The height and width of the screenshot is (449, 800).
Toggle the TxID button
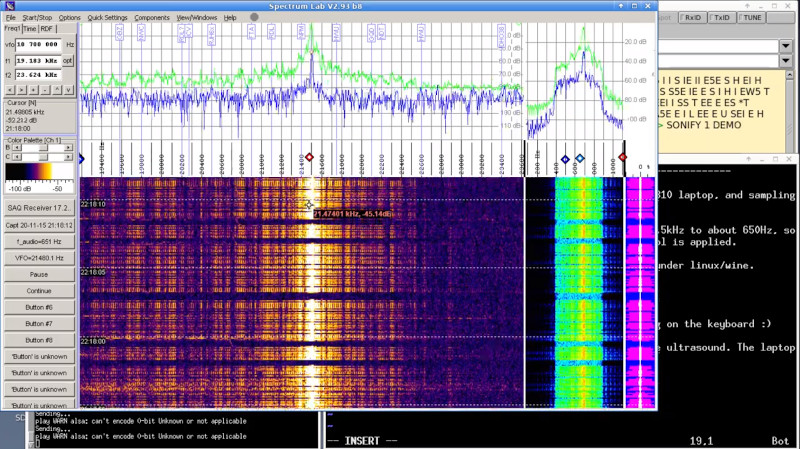722,17
